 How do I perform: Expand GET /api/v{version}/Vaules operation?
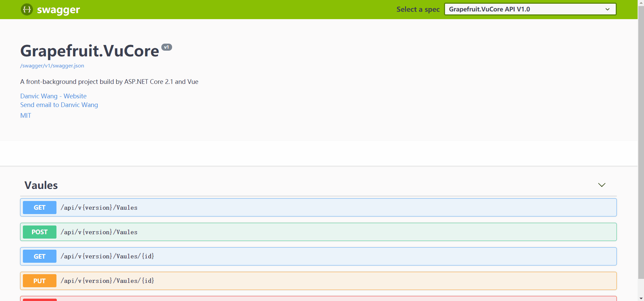[318, 207]
